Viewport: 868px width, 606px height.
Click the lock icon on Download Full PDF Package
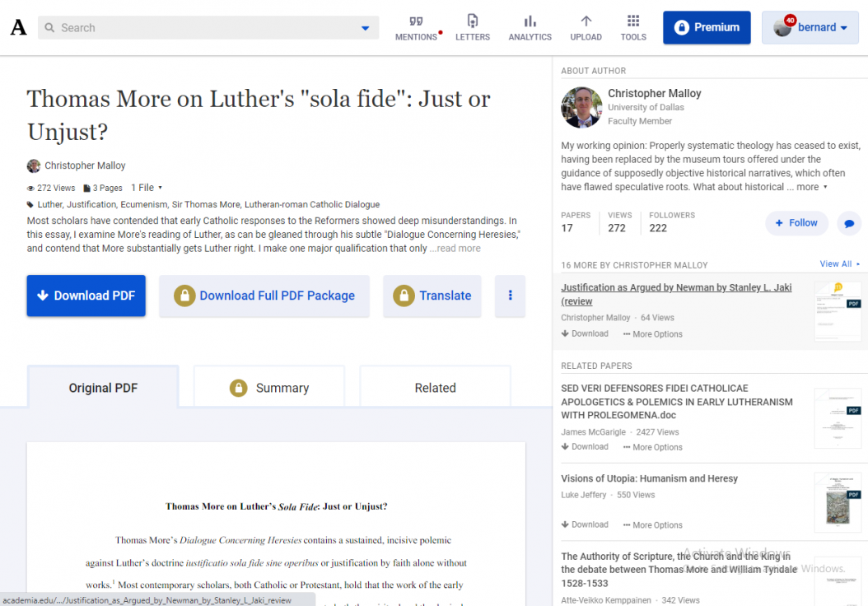coord(184,296)
